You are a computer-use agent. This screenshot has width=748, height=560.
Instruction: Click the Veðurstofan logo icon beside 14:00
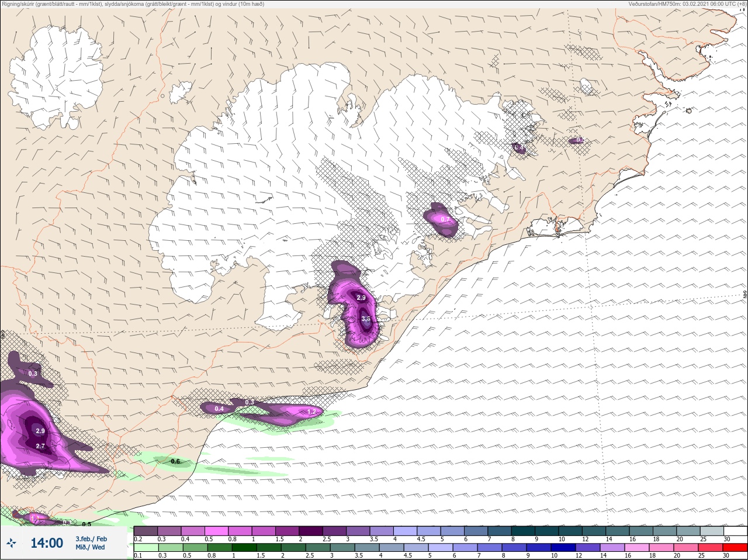tap(12, 543)
